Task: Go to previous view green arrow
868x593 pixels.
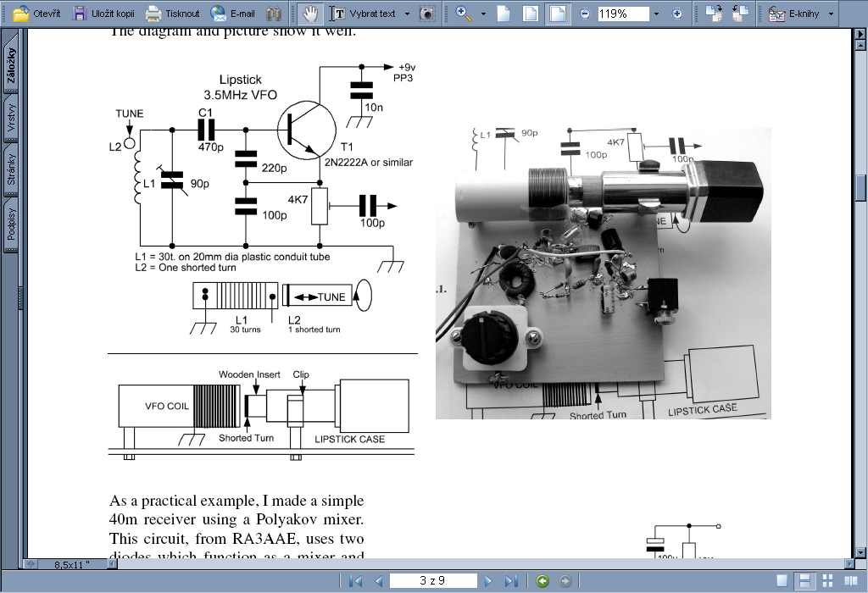Action: [542, 581]
